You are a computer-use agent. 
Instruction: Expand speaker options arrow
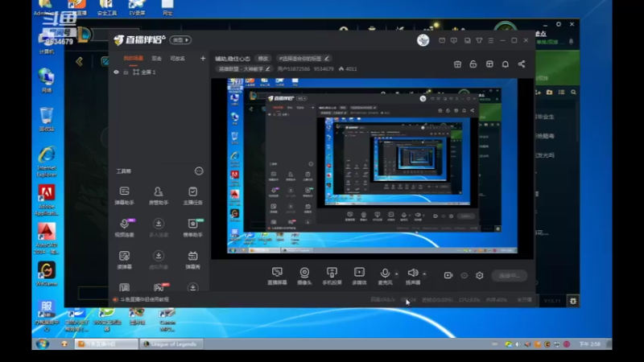(x=424, y=274)
